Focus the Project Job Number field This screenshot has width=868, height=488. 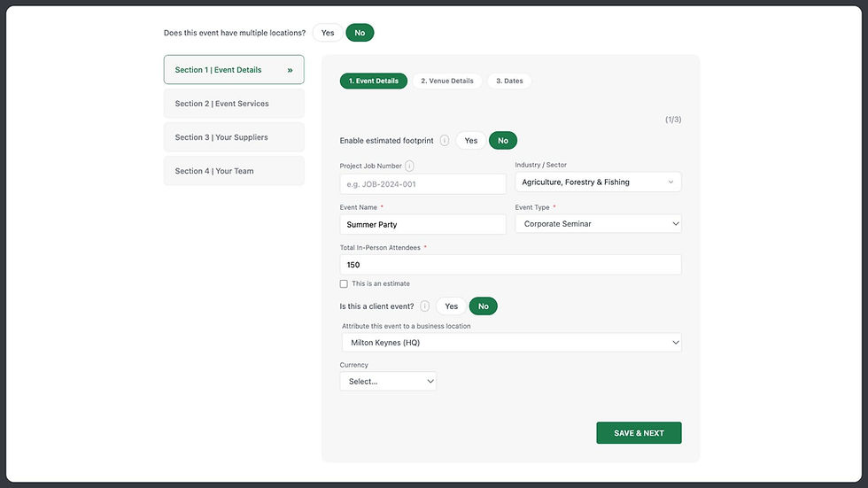pyautogui.click(x=423, y=184)
